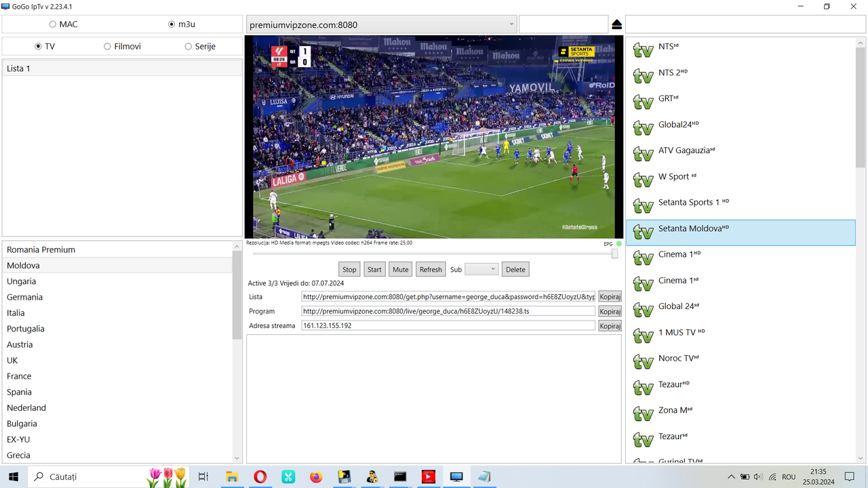This screenshot has height=488, width=868.
Task: Open the Sub subtitle dropdown
Action: [x=481, y=269]
